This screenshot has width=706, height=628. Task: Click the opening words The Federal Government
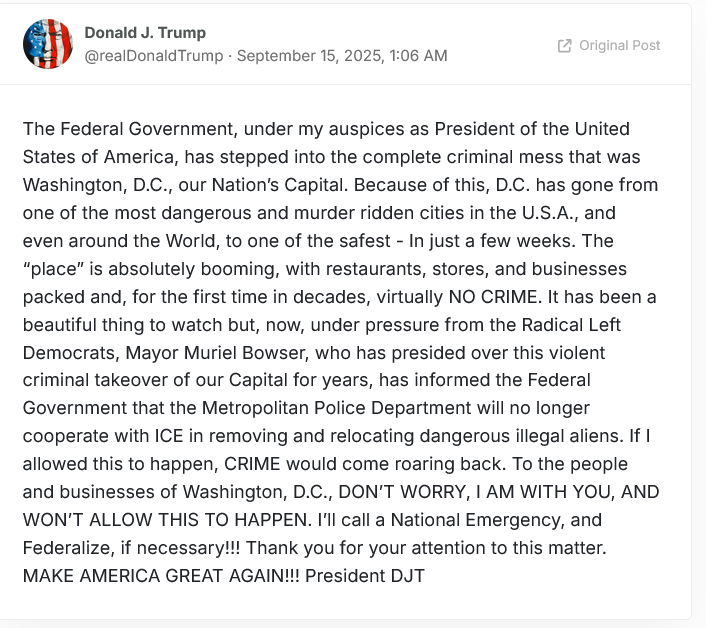pos(128,129)
